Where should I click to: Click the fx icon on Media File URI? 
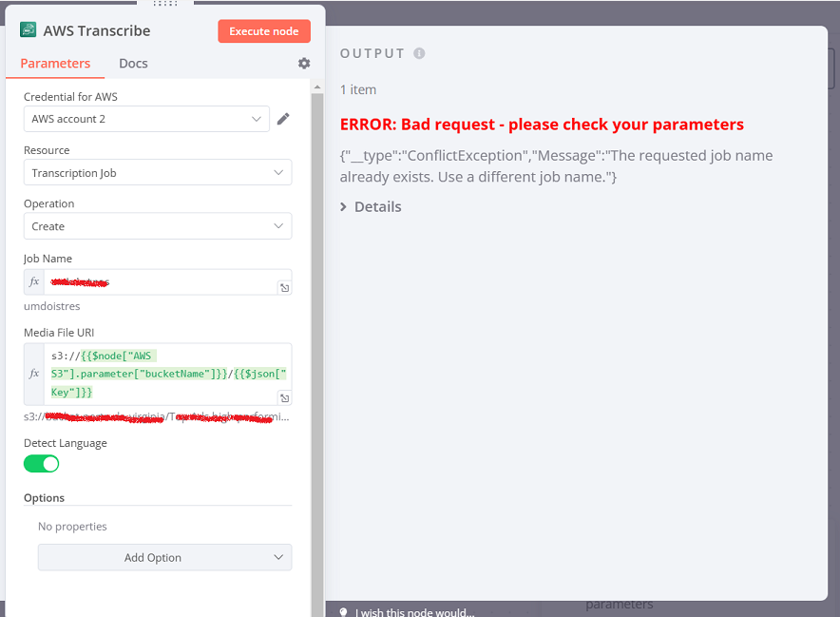tap(34, 374)
